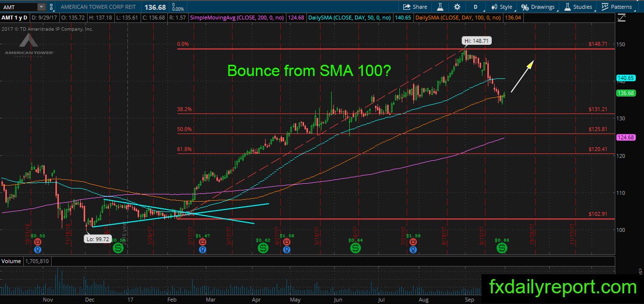This screenshot has width=644, height=304.
Task: Click the price-axis curve icon below Patterns
Action: [x=621, y=18]
